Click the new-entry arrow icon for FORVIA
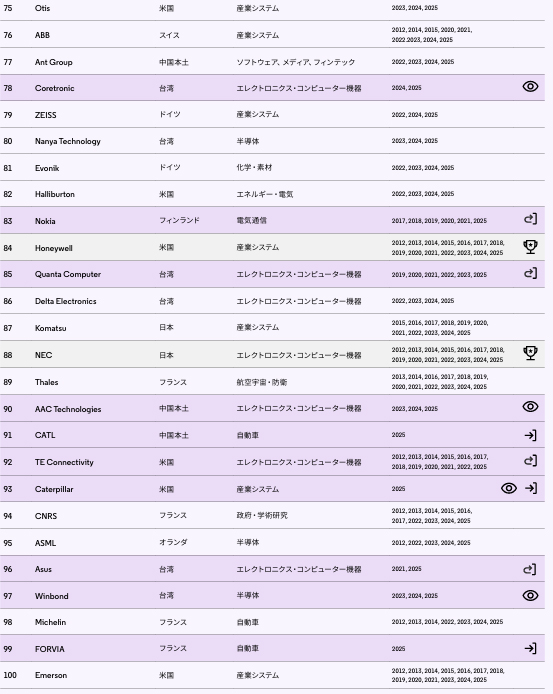The height and width of the screenshot is (694, 553). [530, 648]
